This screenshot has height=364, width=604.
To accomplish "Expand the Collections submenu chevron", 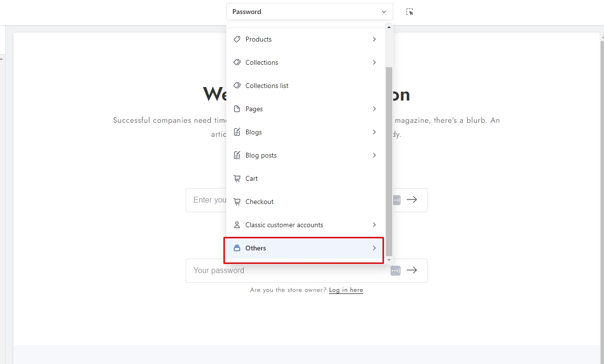I will pos(374,62).
